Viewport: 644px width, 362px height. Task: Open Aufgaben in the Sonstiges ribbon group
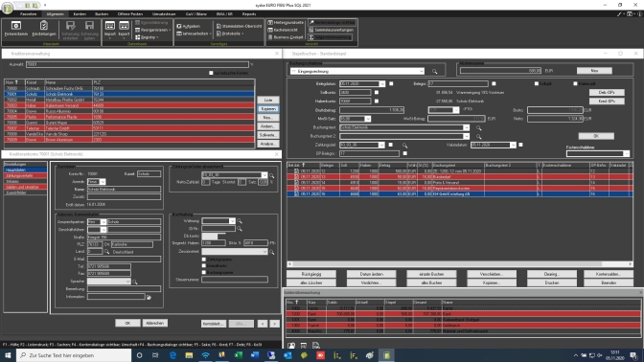click(189, 26)
